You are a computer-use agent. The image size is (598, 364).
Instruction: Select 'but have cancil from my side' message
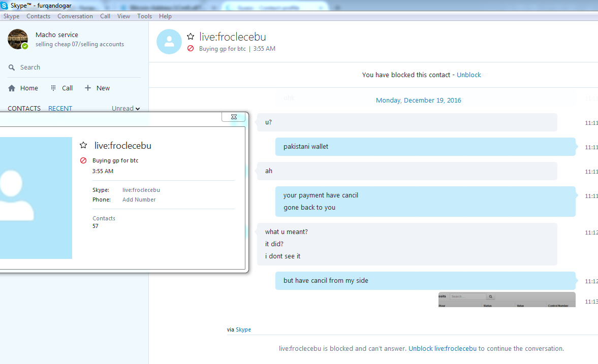425,281
